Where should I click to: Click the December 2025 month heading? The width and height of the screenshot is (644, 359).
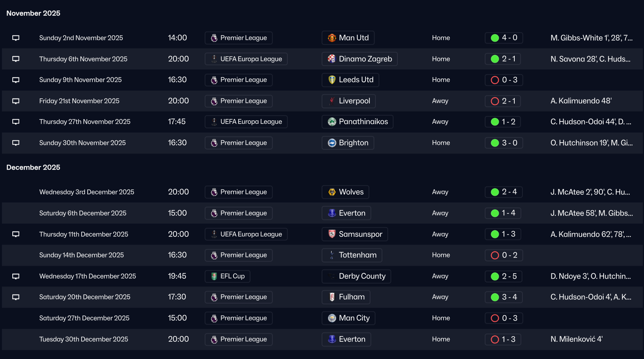33,168
